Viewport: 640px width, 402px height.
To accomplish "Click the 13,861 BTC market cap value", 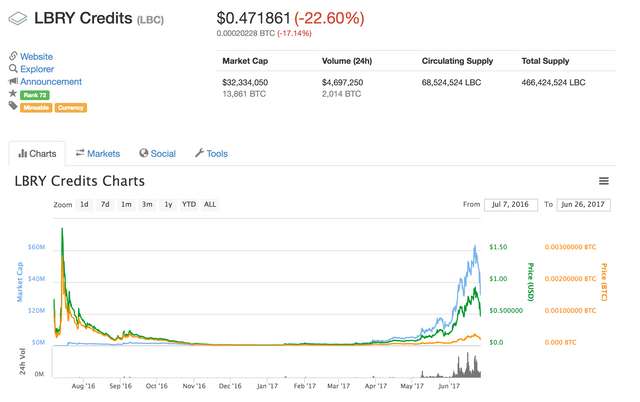I will point(244,94).
